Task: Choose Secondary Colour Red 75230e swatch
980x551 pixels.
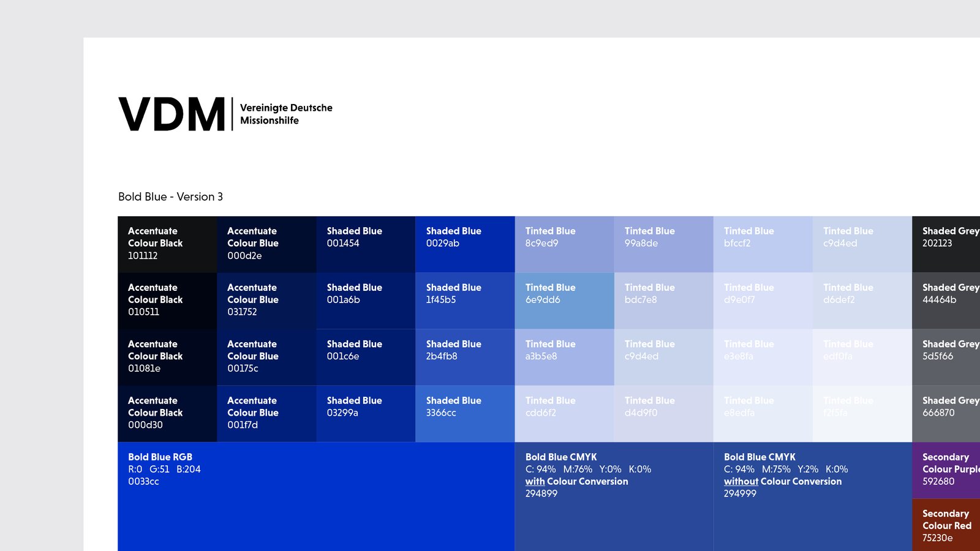Action: pos(946,525)
